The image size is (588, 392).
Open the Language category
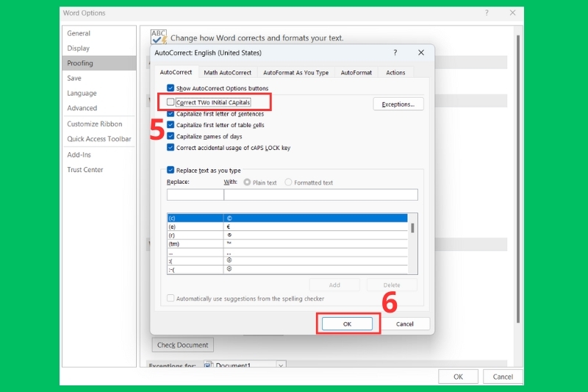point(99,93)
